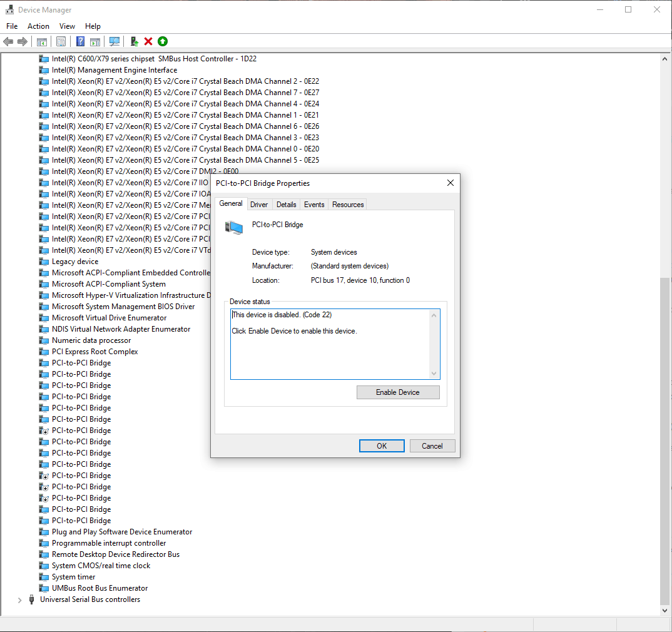The height and width of the screenshot is (632, 672).
Task: Click the red X Uninstall device icon
Action: point(148,41)
